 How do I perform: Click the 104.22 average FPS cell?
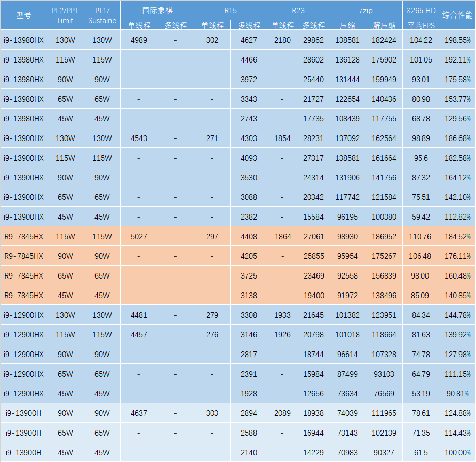pos(421,40)
